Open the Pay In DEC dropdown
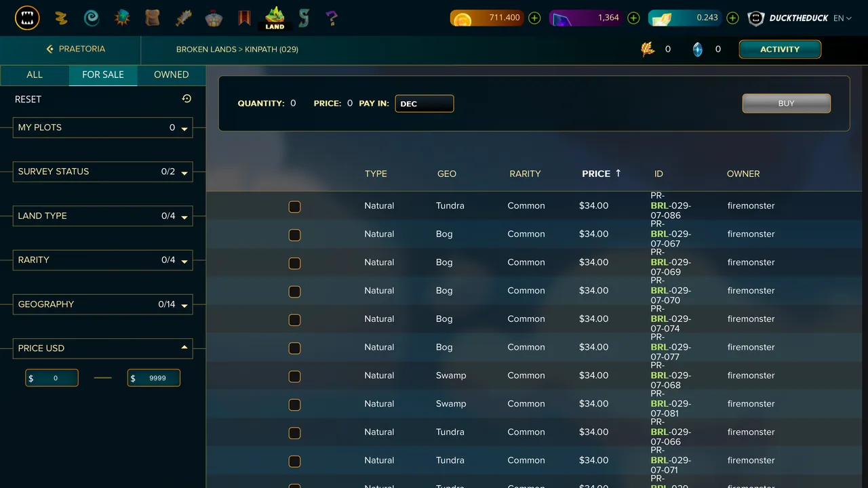 coord(425,104)
